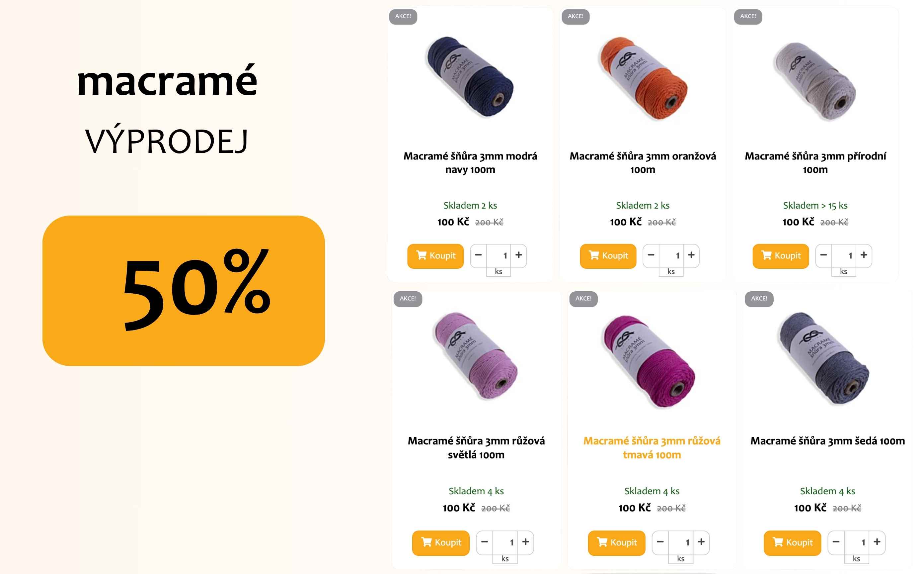
Task: Click Koupit for přírodní macramé cord
Action: pyautogui.click(x=781, y=256)
